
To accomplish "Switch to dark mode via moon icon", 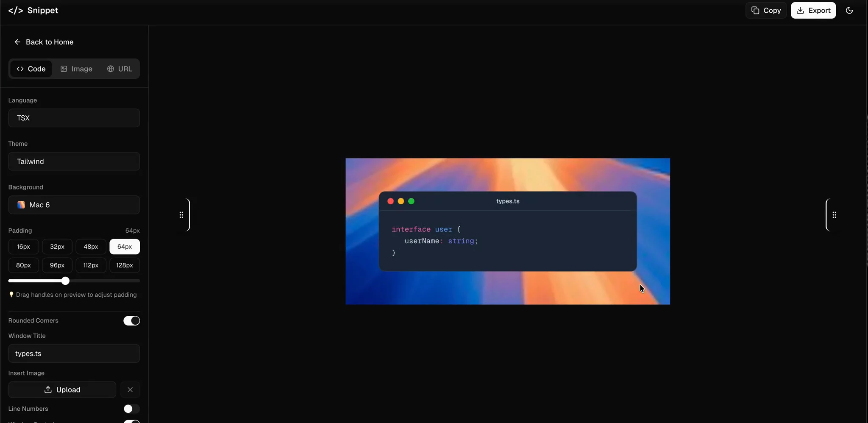I will pos(849,10).
